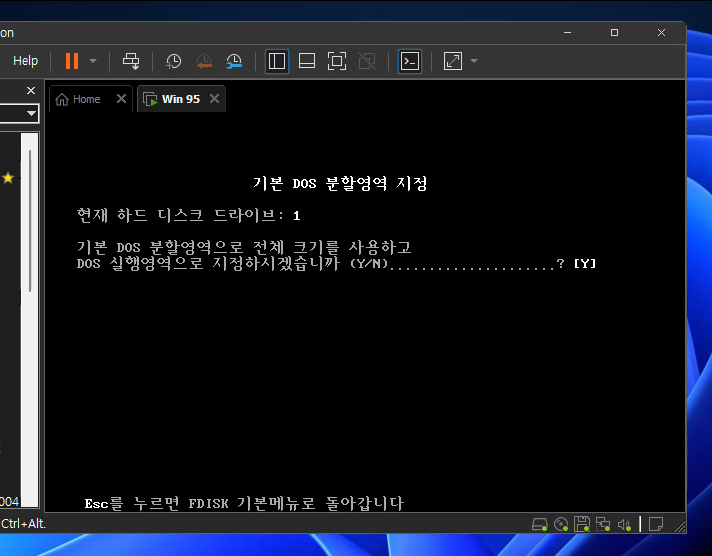Image resolution: width=712 pixels, height=556 pixels.
Task: Click the [Y] answer field
Action: (x=585, y=263)
